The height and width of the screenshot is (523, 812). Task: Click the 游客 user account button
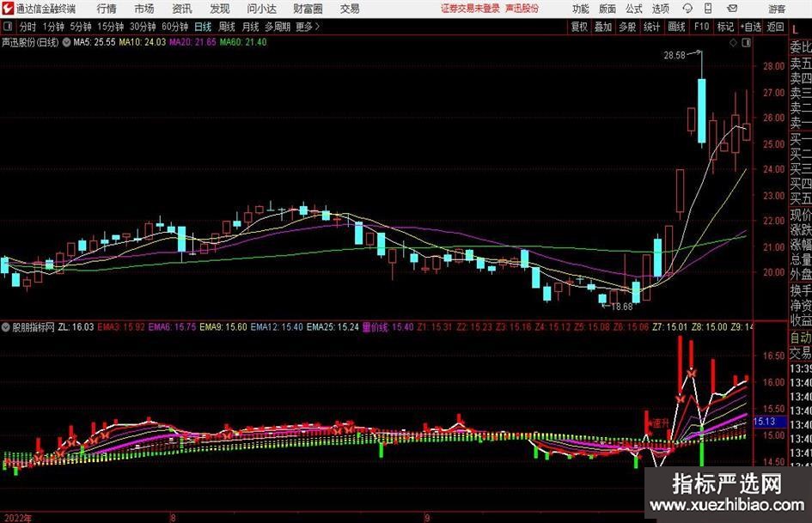coord(776,9)
